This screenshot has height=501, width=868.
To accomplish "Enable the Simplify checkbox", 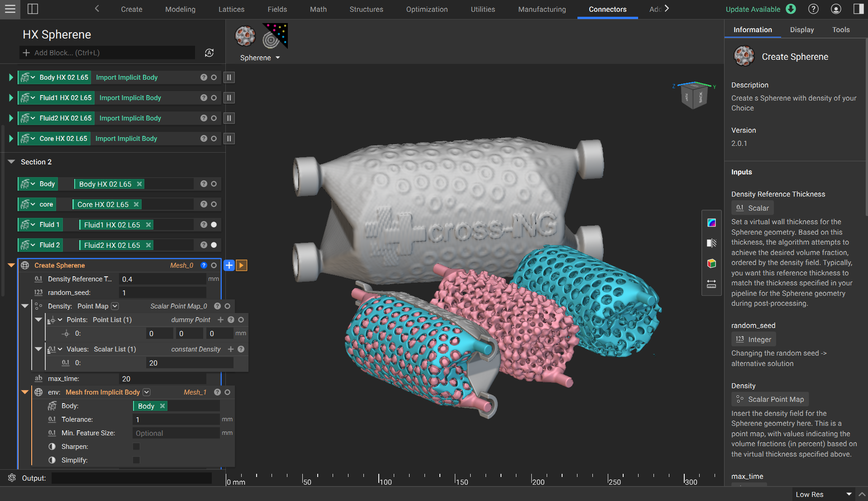I will click(136, 460).
